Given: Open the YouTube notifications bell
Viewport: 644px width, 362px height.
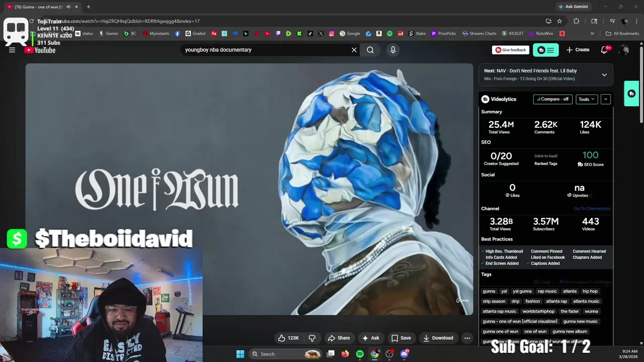Looking at the screenshot, I should coord(605,50).
